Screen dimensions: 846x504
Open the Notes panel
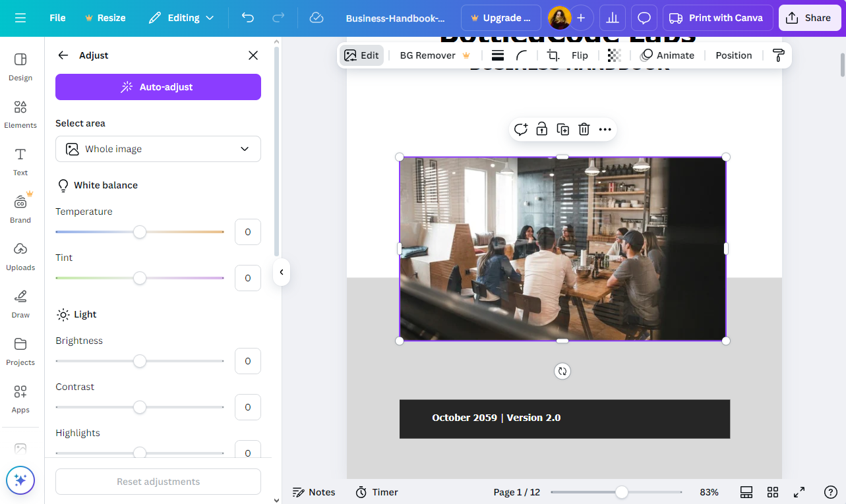[x=314, y=492]
